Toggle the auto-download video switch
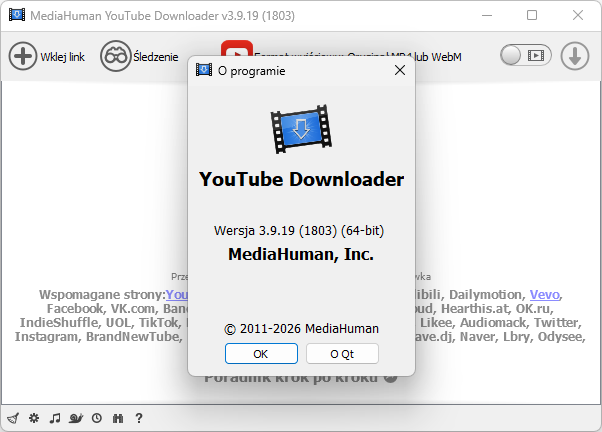 click(526, 56)
